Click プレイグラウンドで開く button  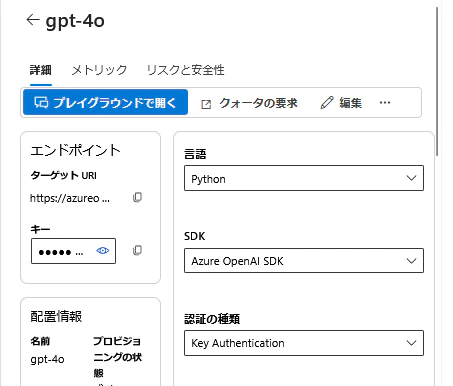(105, 102)
